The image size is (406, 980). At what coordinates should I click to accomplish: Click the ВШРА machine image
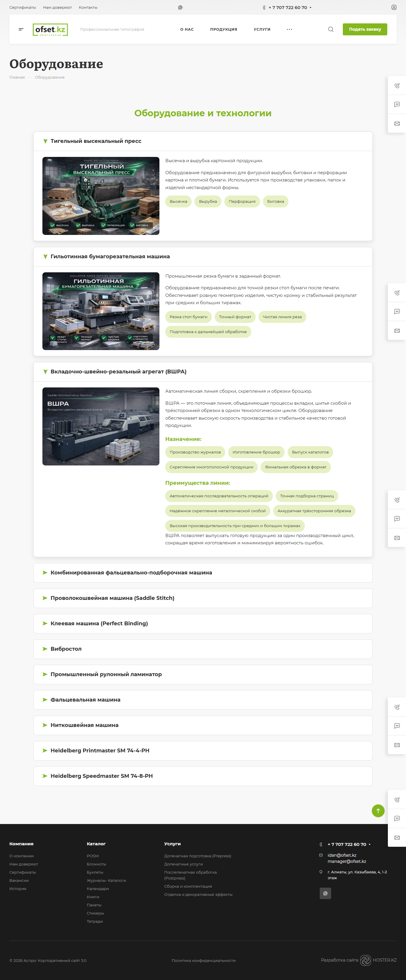point(101,427)
